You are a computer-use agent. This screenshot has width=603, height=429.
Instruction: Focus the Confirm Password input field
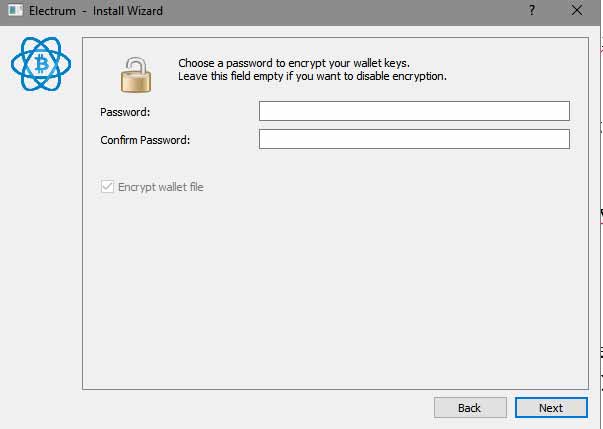click(414, 139)
